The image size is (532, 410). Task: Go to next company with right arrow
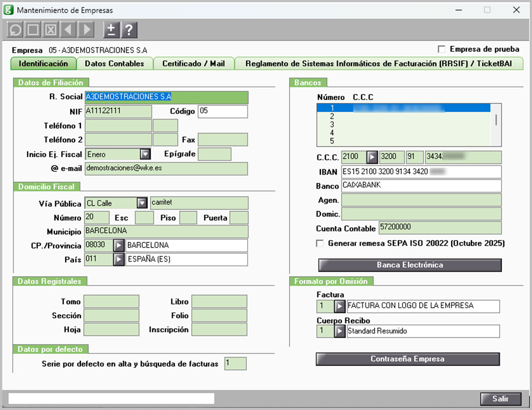(x=86, y=30)
